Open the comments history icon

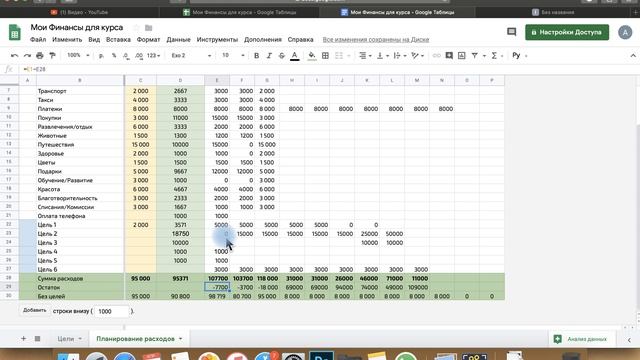511,32
